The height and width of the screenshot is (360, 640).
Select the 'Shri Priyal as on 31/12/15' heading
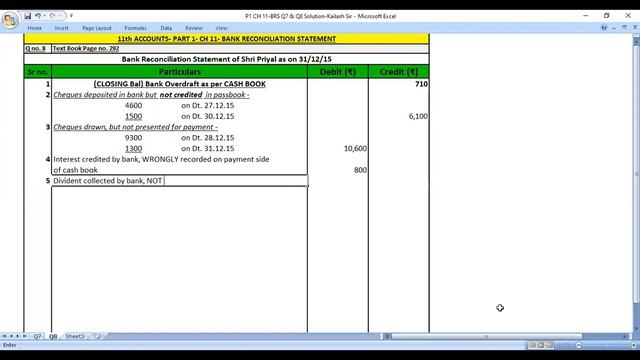[x=227, y=59]
